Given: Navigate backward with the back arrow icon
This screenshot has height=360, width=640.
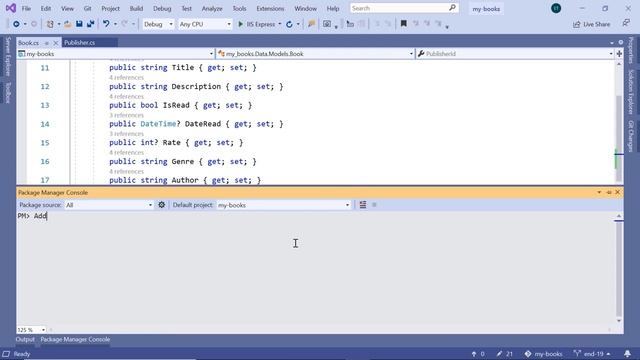Looking at the screenshot, I should (16, 24).
